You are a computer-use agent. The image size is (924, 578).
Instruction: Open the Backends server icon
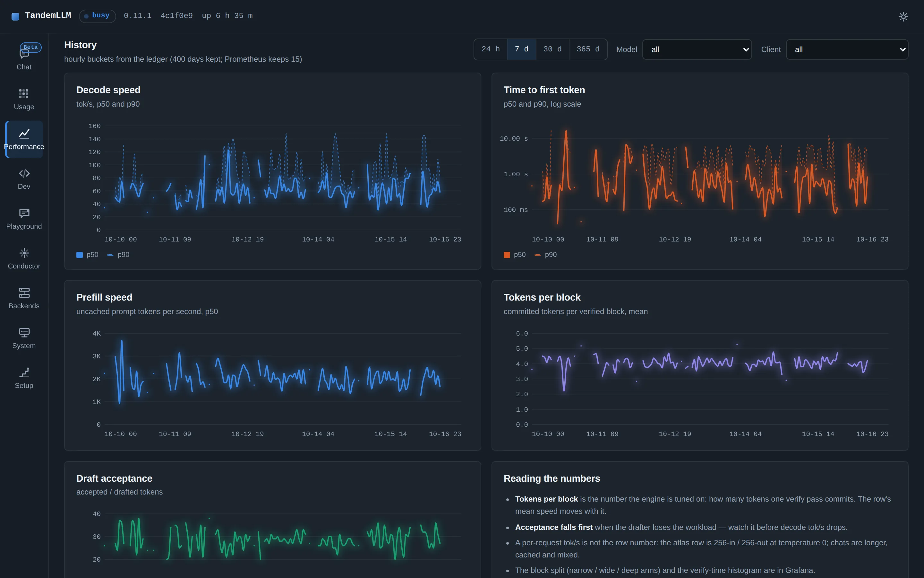click(x=24, y=293)
